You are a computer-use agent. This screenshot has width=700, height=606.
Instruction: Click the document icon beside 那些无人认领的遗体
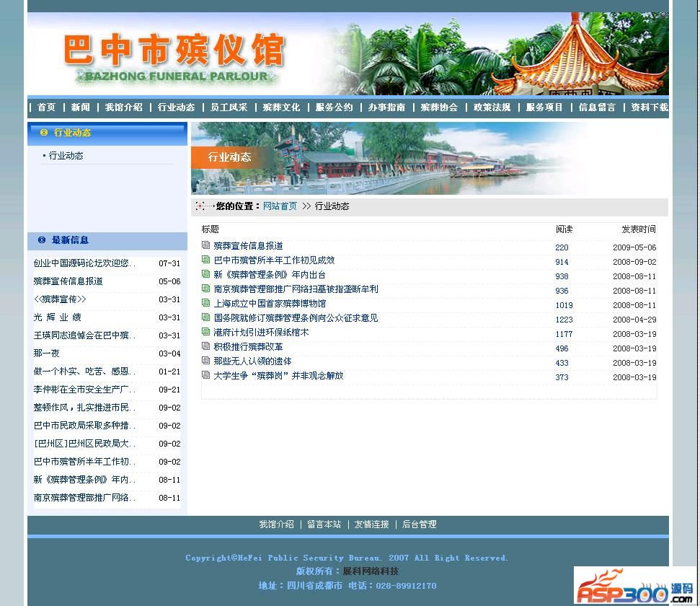click(206, 361)
